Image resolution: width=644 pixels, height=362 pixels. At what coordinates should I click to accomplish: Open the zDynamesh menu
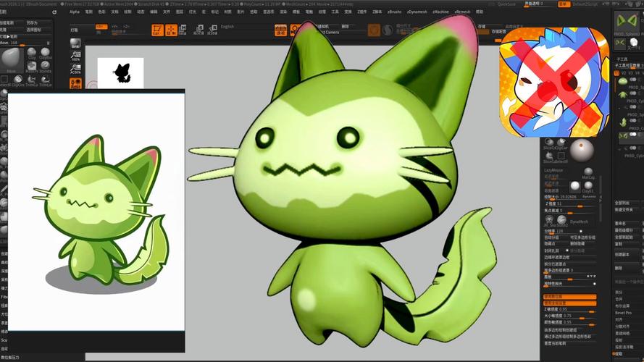point(417,12)
